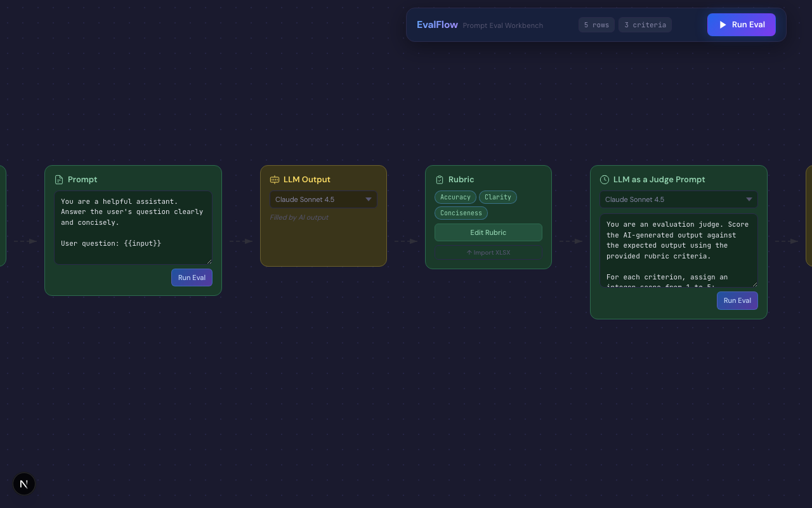The width and height of the screenshot is (812, 508).
Task: Click the play icon in the top Run Eval button
Action: point(723,25)
